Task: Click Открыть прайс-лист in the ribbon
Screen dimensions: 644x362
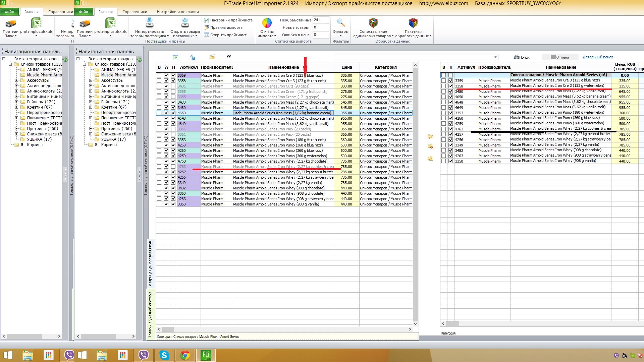Action: tap(225, 35)
